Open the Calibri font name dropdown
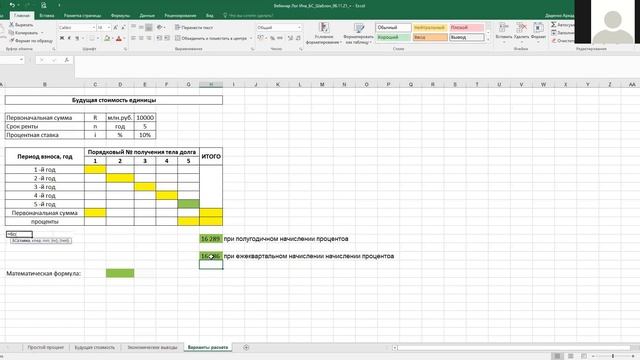Viewport: 640px width, 360px height. tap(93, 27)
